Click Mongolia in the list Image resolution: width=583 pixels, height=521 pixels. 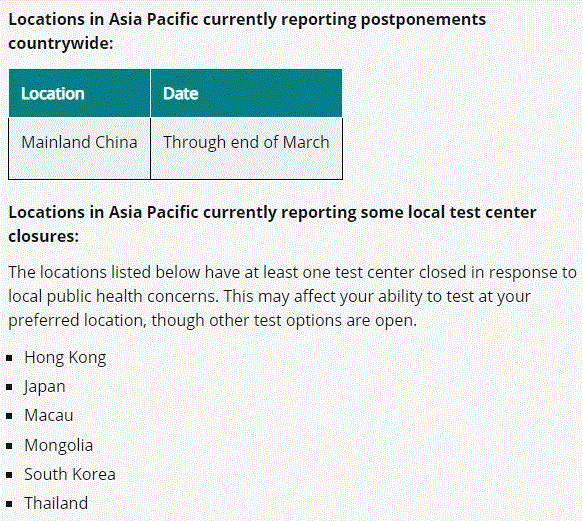point(58,445)
